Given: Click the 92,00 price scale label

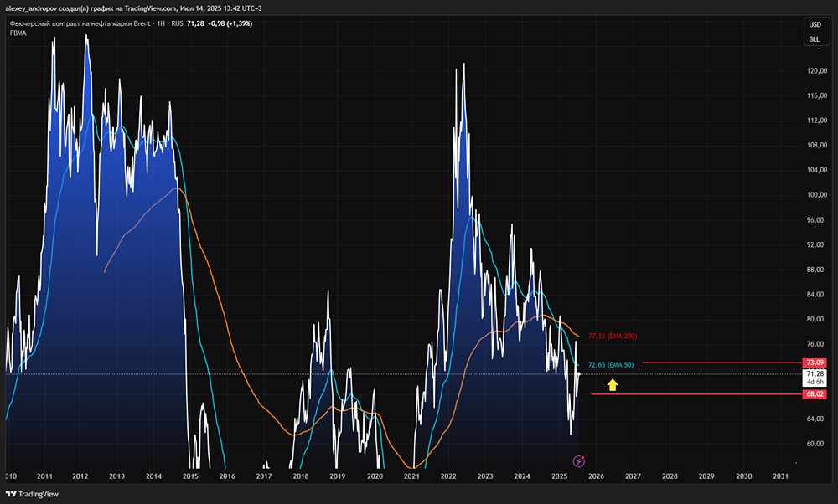Looking at the screenshot, I should 816,244.
